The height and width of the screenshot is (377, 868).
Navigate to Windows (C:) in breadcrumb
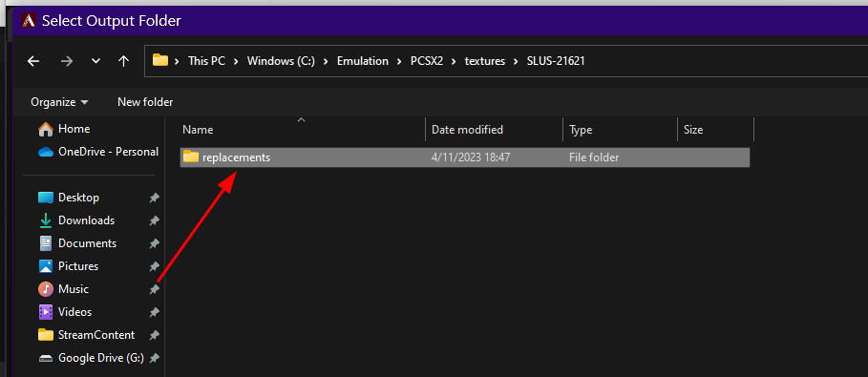coord(281,61)
